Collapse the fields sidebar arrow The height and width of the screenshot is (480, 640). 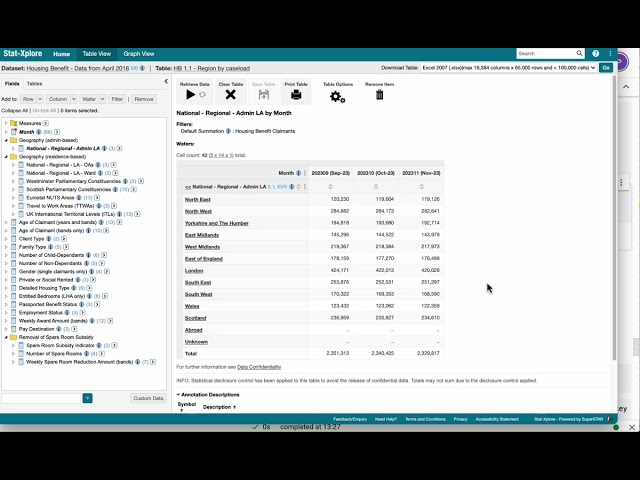pos(166,82)
